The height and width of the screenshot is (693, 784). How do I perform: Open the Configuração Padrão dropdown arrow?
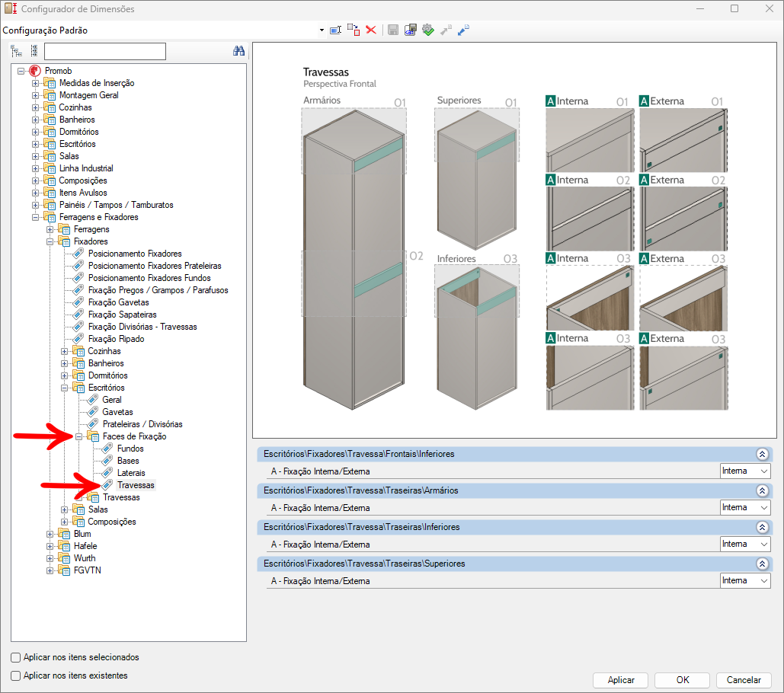(x=322, y=30)
